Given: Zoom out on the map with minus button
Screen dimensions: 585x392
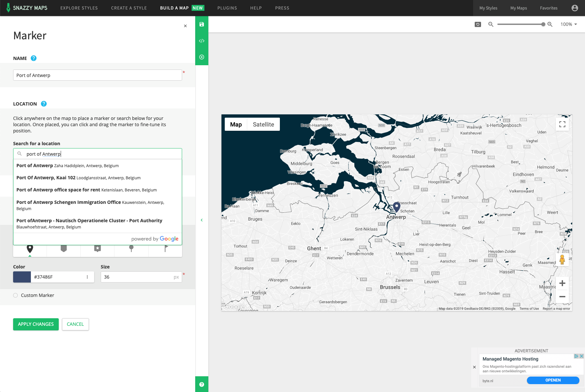Looking at the screenshot, I should (x=562, y=296).
